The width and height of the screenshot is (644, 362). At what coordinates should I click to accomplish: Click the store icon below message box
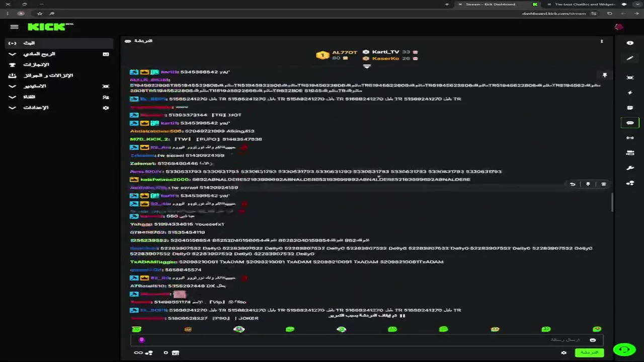[x=176, y=353]
